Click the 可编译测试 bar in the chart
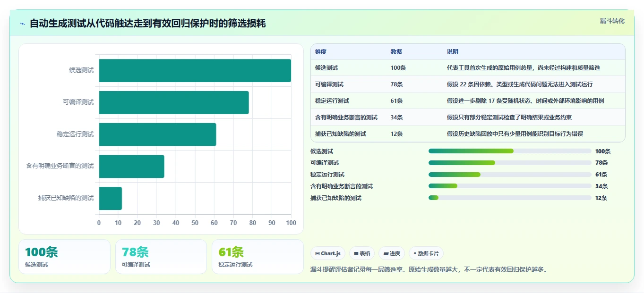This screenshot has width=644, height=293. point(174,102)
